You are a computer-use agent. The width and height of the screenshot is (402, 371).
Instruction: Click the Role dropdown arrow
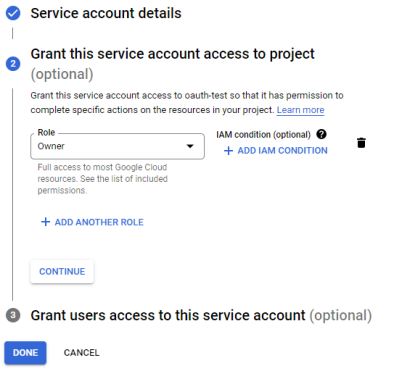click(x=190, y=146)
